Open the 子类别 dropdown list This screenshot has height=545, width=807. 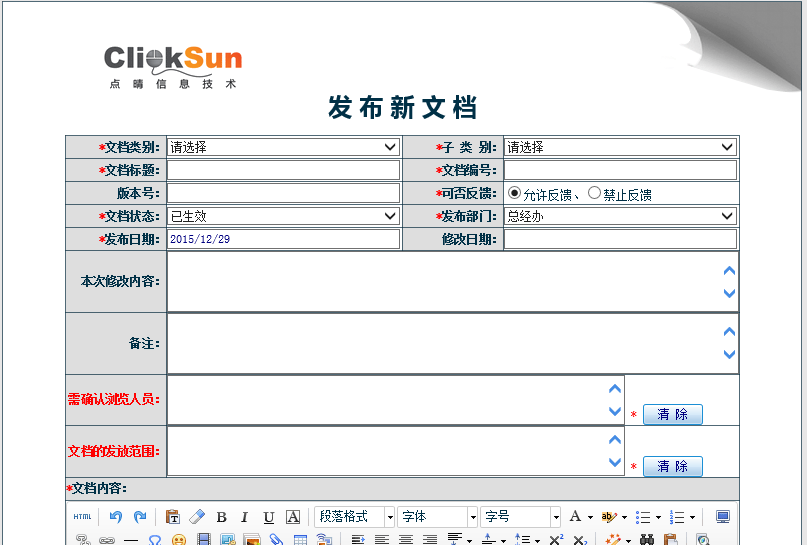click(x=620, y=147)
